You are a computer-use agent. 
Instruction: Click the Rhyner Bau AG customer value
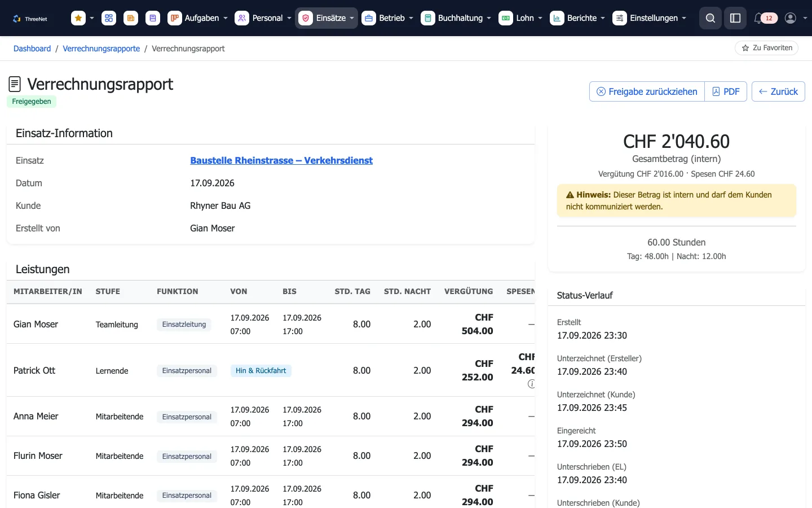point(220,205)
